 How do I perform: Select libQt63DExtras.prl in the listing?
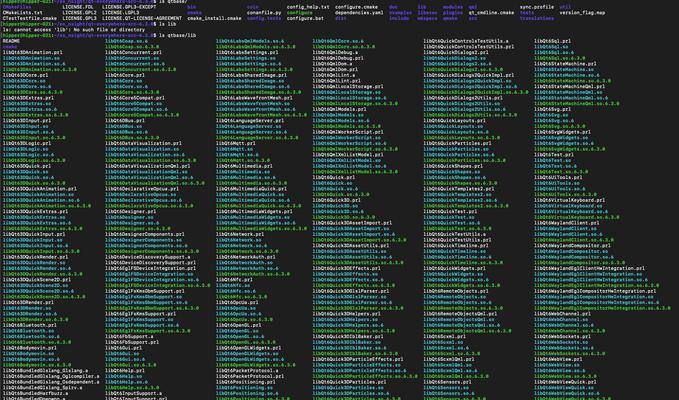pyautogui.click(x=28, y=98)
